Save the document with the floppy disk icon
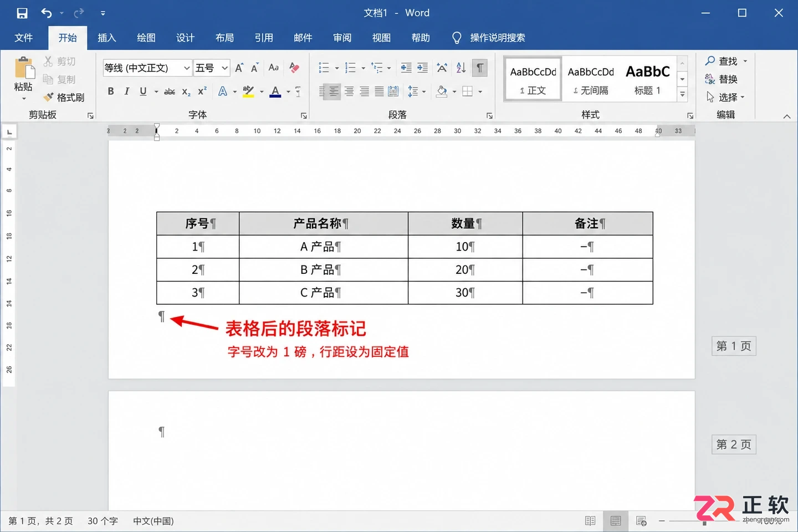The width and height of the screenshot is (798, 532). pyautogui.click(x=22, y=13)
